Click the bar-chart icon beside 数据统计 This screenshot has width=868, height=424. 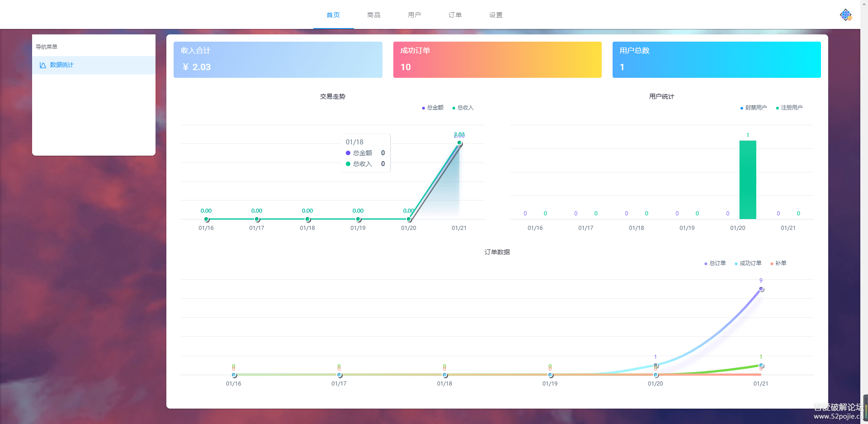tap(42, 65)
